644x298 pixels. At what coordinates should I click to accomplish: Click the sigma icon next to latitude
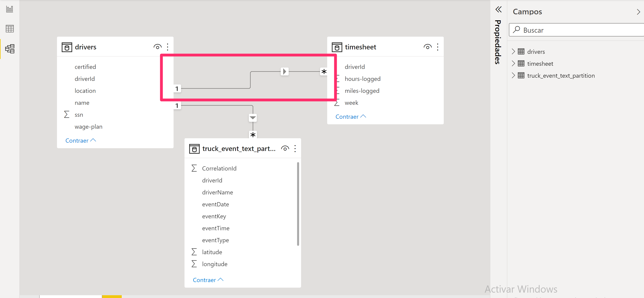click(194, 252)
